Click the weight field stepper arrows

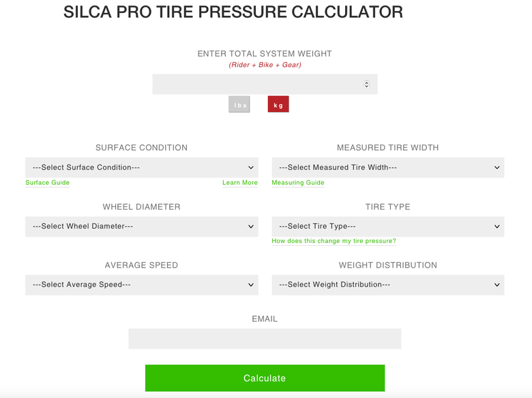tap(366, 84)
